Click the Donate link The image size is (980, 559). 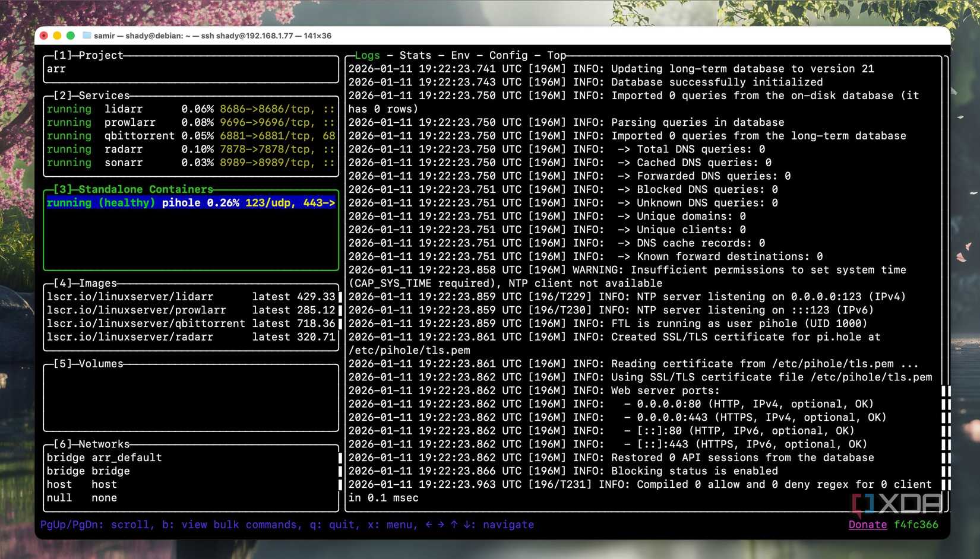point(867,525)
